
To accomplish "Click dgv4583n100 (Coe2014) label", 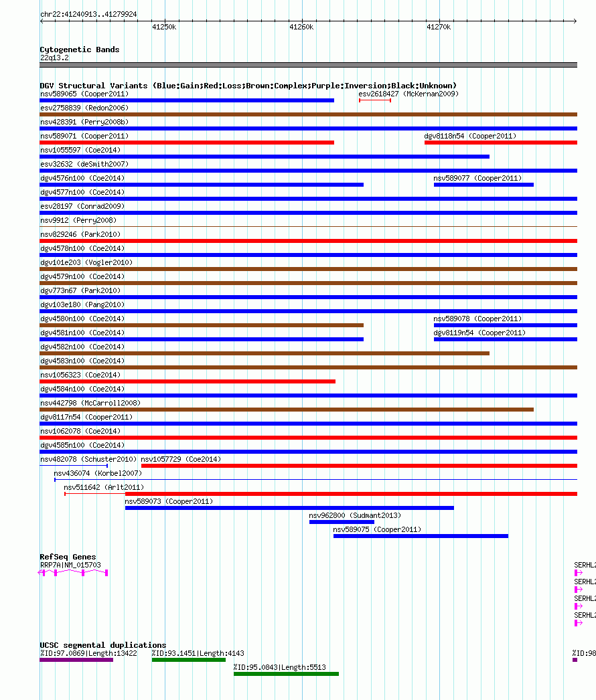I will [x=82, y=361].
